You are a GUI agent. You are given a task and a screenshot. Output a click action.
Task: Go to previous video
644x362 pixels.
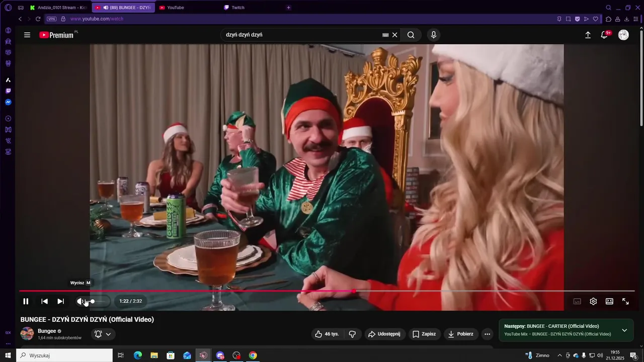click(x=44, y=301)
